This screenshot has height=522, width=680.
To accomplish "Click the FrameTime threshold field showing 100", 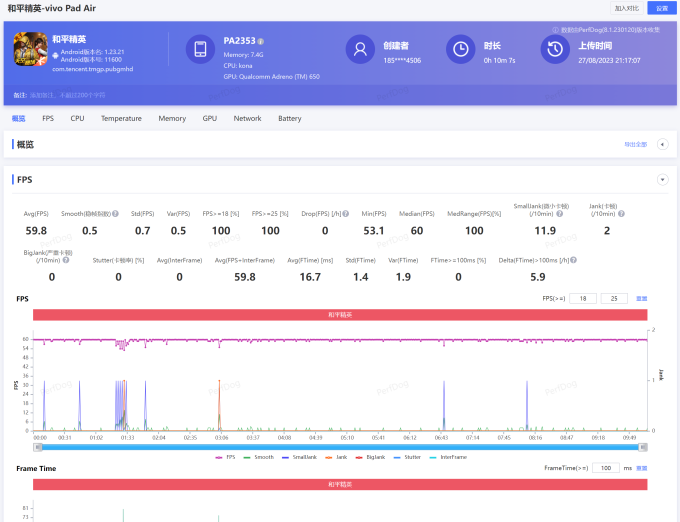I will (x=606, y=468).
